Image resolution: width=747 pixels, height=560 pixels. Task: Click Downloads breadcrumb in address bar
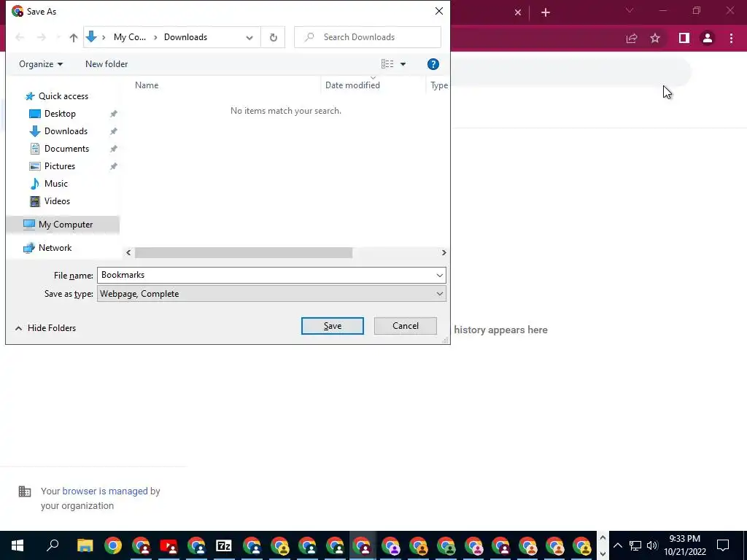tap(185, 37)
